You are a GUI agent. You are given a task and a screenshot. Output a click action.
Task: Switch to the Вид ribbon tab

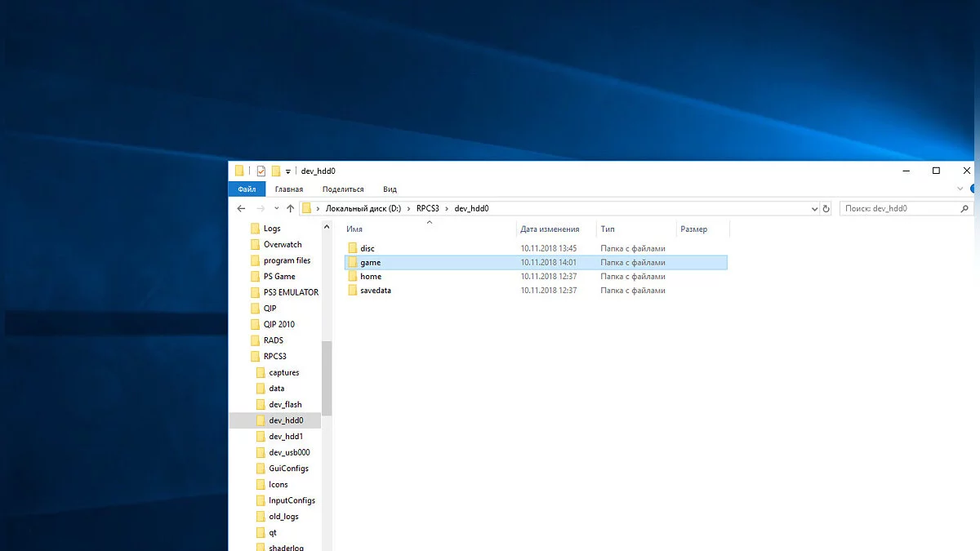[x=390, y=189]
